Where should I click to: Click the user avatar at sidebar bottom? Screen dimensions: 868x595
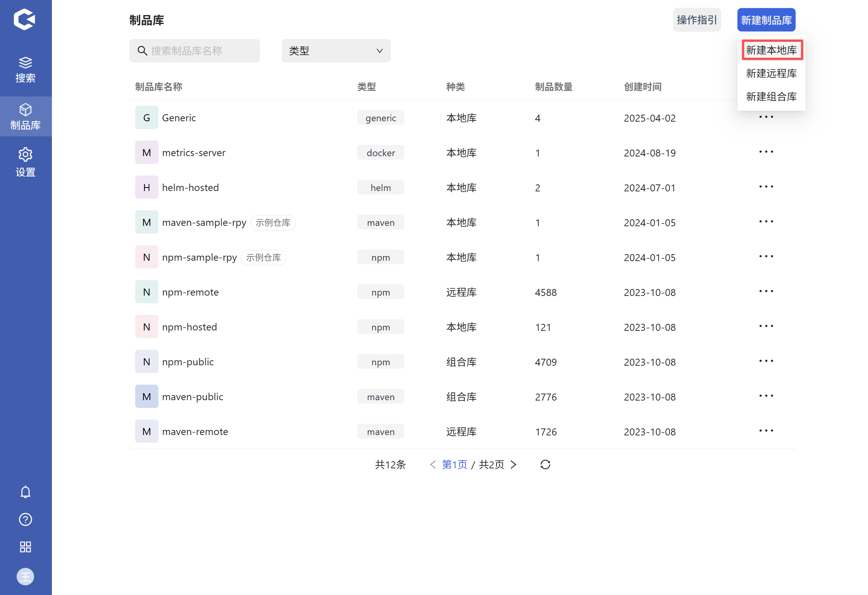[26, 576]
